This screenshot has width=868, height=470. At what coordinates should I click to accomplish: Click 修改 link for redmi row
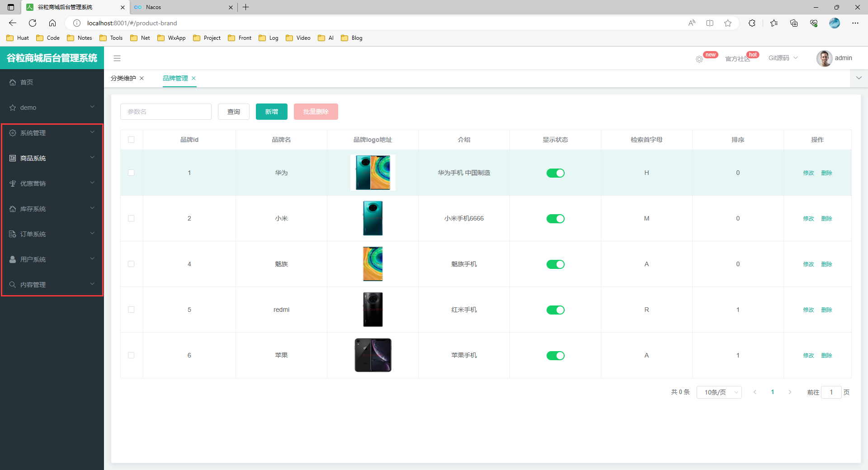(808, 310)
